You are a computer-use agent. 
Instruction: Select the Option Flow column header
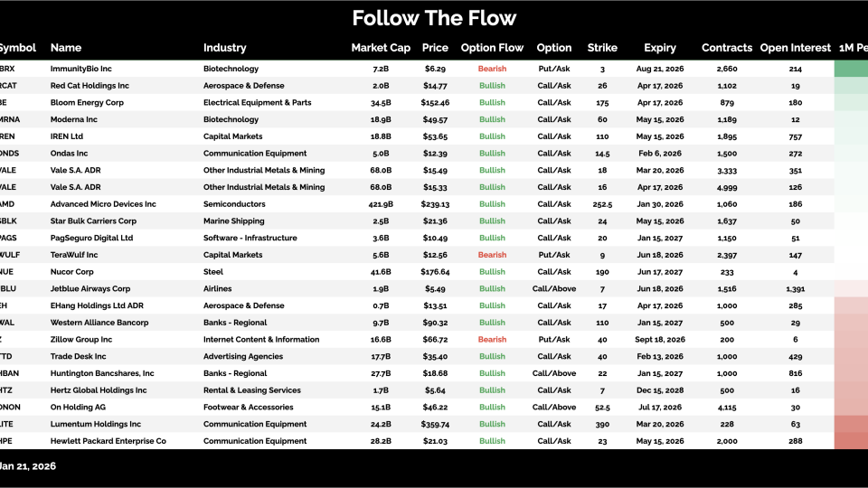[492, 48]
